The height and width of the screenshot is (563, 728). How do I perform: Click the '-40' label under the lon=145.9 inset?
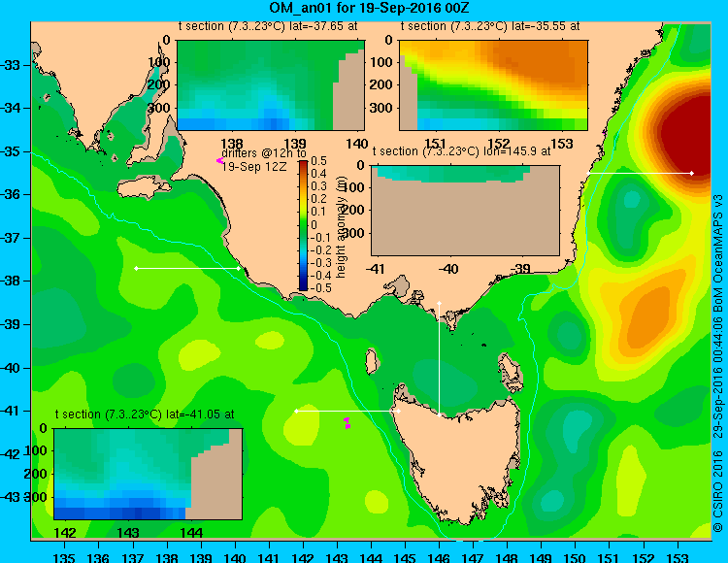(x=447, y=269)
